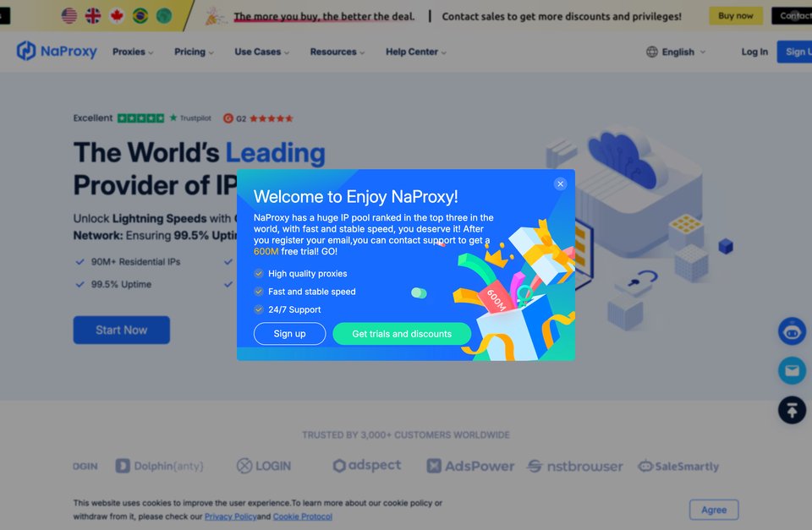
Task: Toggle the green switch in popup
Action: [x=419, y=293]
